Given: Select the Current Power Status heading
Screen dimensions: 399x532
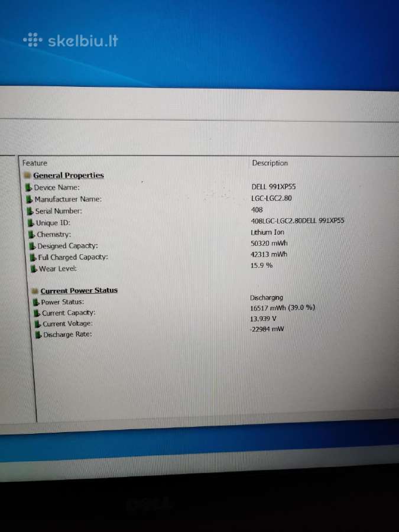Looking at the screenshot, I should click(79, 290).
